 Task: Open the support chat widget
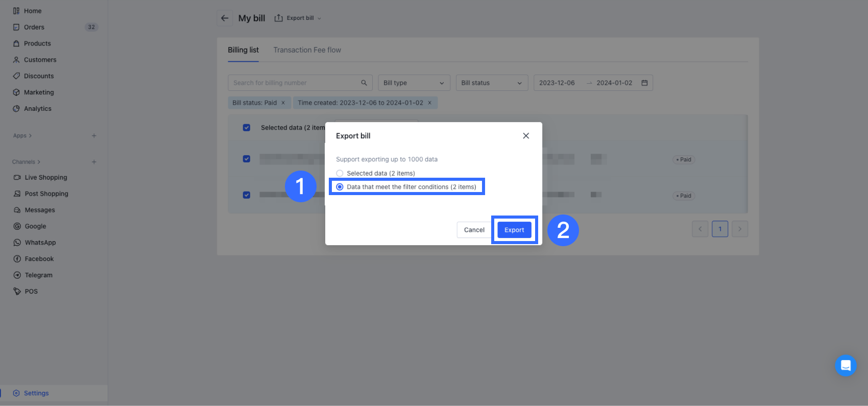[846, 366]
